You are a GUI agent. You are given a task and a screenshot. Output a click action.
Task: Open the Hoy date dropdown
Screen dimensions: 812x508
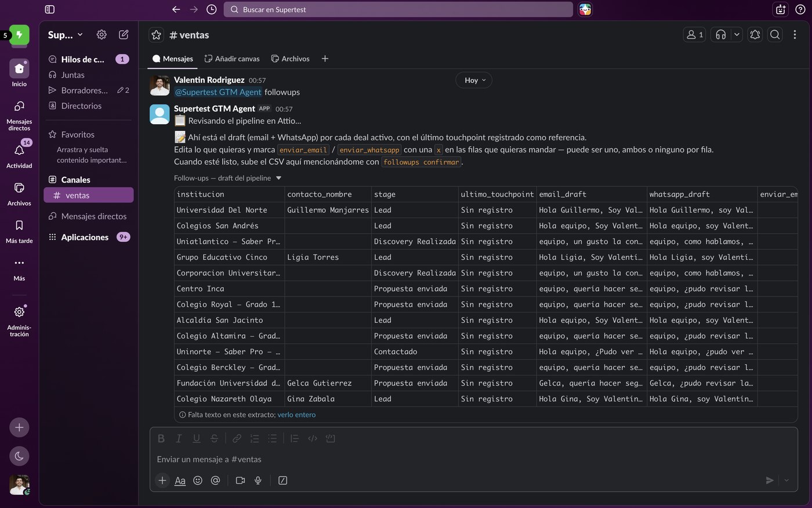[474, 80]
